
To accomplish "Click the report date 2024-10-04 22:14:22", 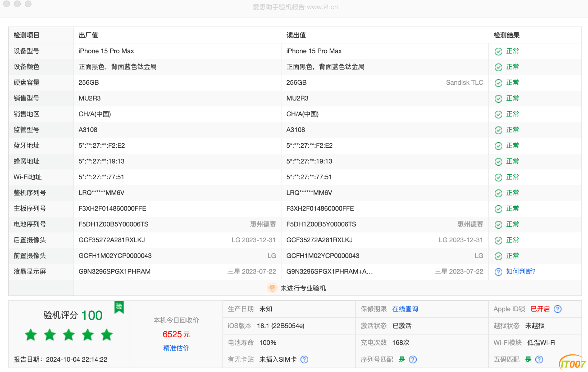I will point(77,360).
